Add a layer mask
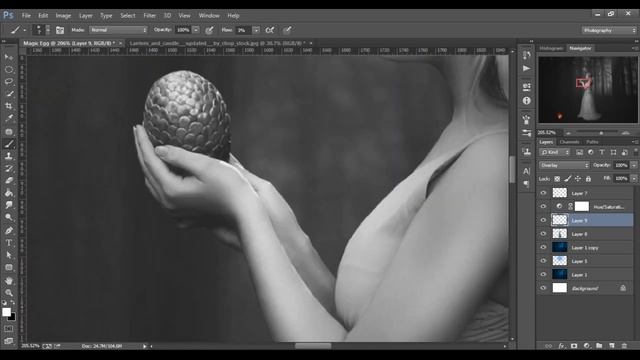The width and height of the screenshot is (640, 360). 574,346
